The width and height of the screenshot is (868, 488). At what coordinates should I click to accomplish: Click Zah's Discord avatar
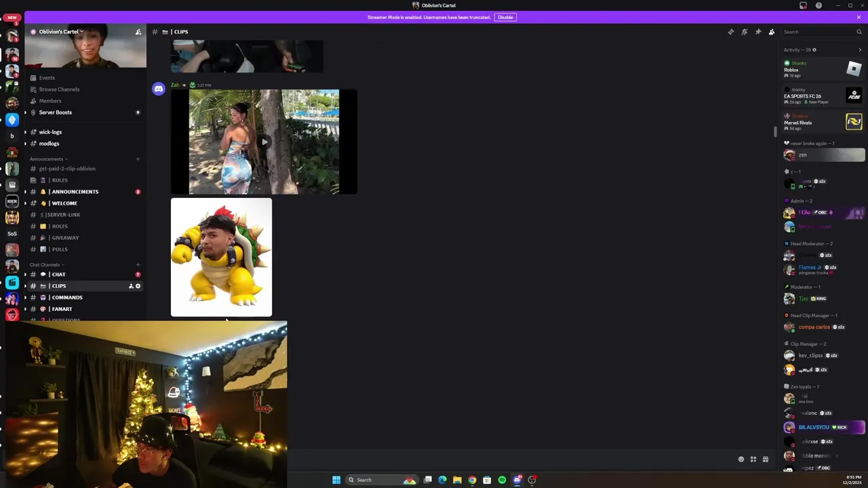[159, 89]
